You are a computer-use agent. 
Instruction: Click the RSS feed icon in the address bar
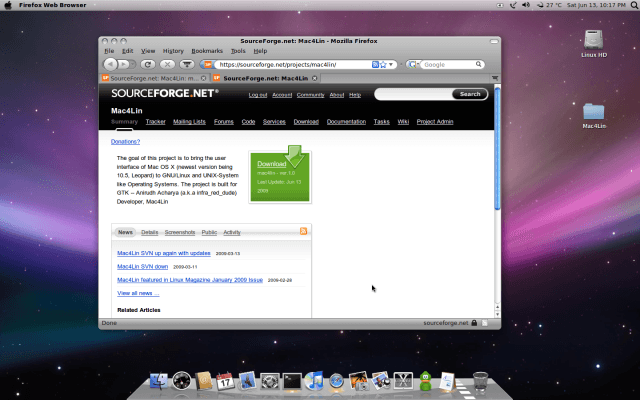point(375,64)
